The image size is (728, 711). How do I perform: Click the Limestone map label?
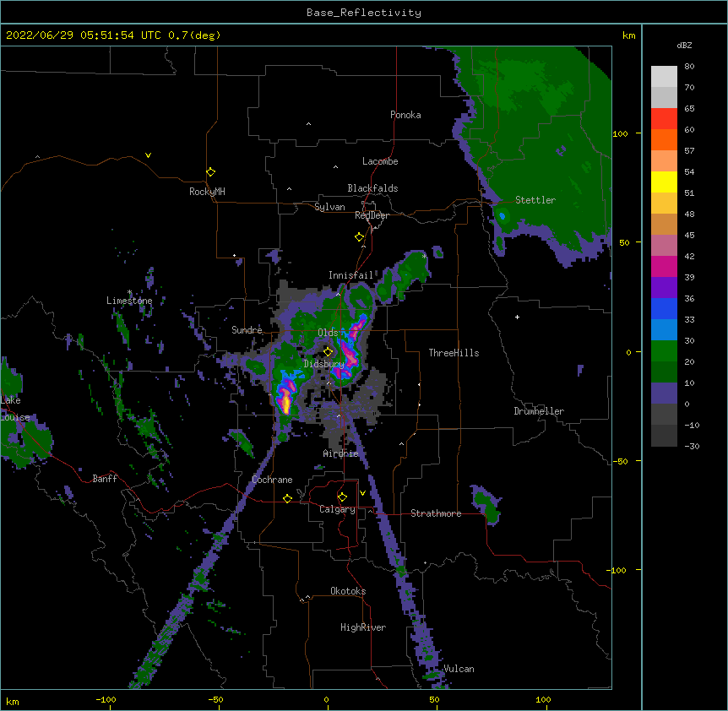(x=129, y=301)
